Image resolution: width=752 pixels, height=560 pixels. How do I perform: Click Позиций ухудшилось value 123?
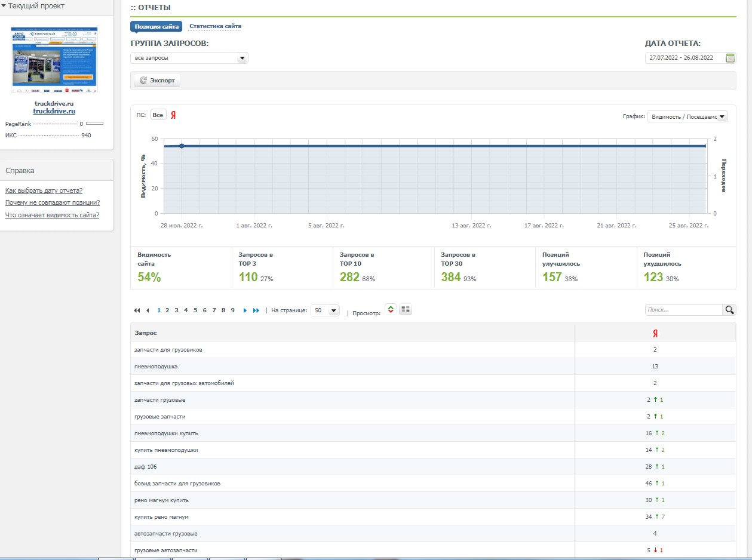click(653, 277)
